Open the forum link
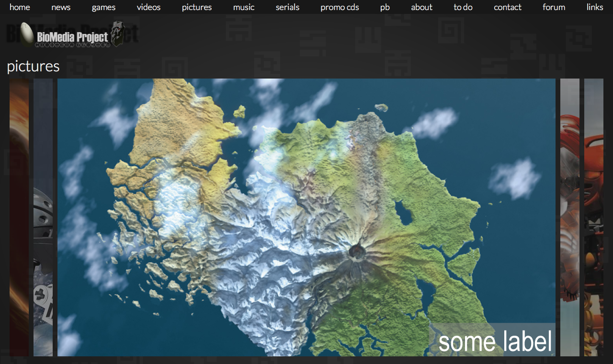The width and height of the screenshot is (613, 364). (554, 7)
